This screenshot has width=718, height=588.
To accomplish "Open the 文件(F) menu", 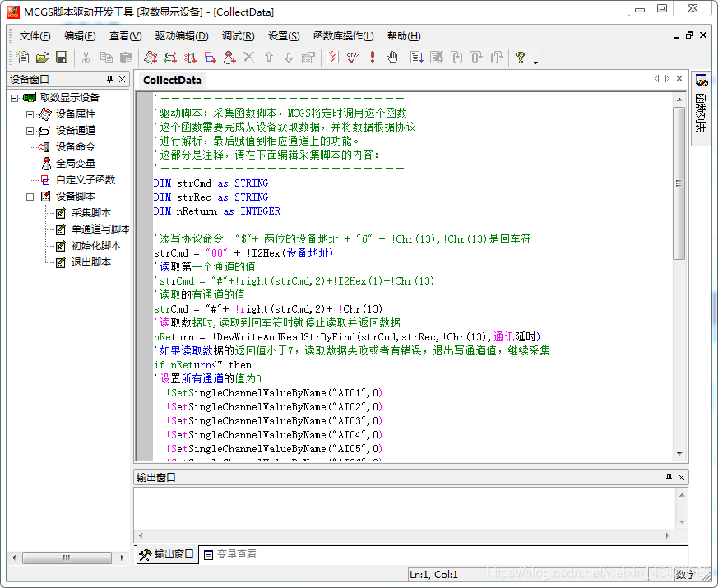I will (x=35, y=35).
